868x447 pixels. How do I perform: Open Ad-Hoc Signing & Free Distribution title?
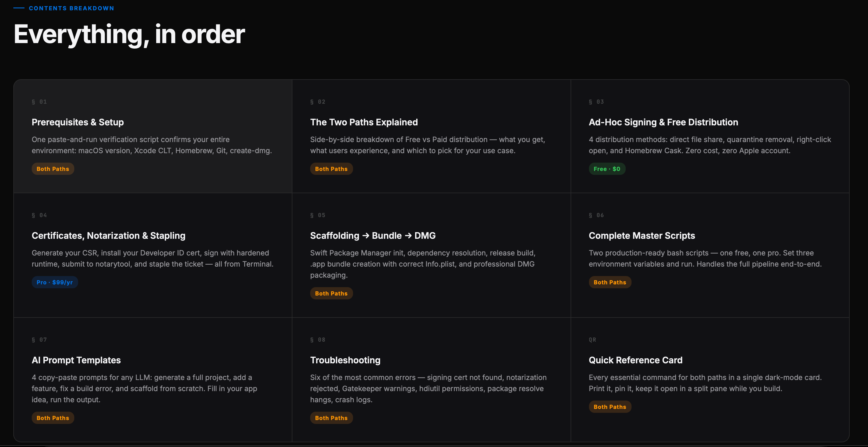(663, 122)
